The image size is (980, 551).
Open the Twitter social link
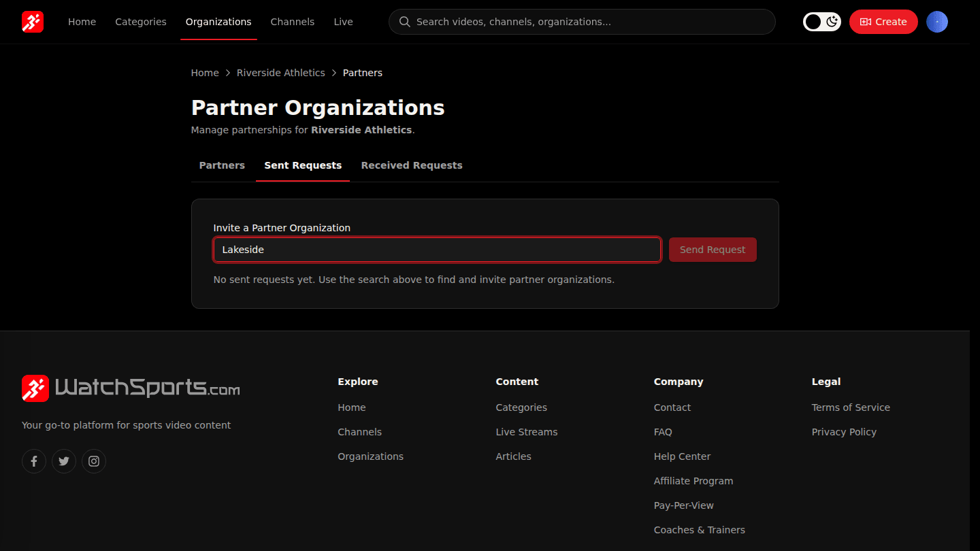(64, 461)
